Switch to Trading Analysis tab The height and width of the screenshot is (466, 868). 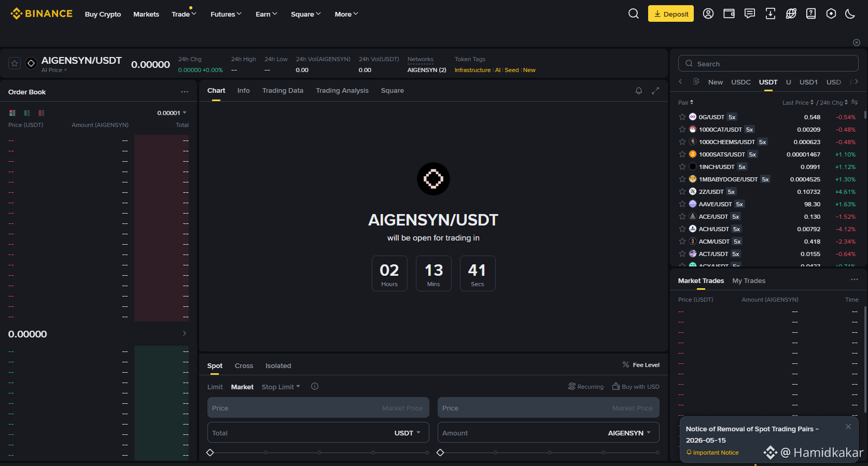342,91
